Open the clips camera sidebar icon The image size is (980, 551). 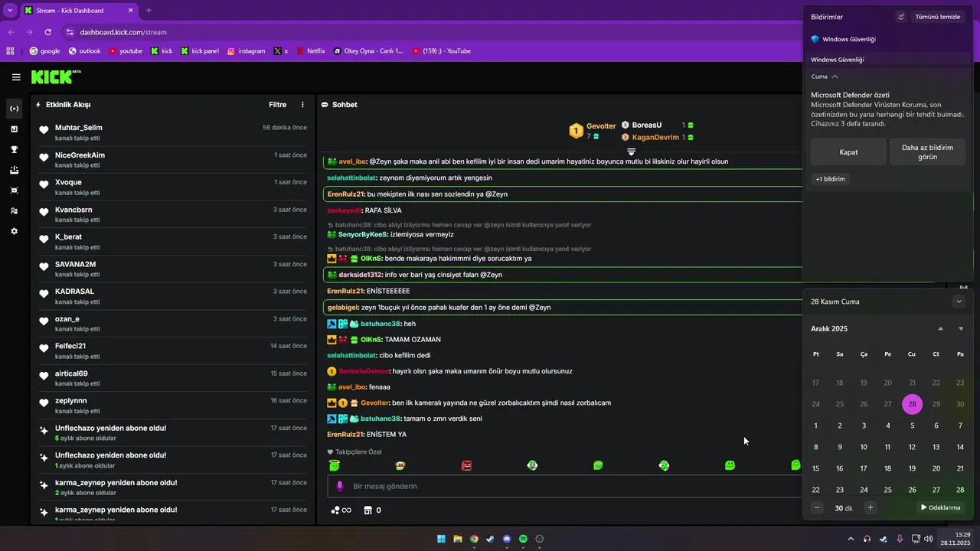tap(14, 190)
